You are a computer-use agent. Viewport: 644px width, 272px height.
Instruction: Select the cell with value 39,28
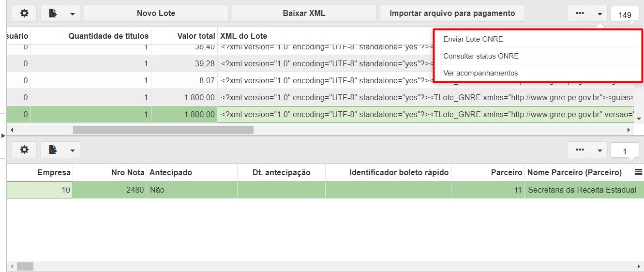coord(184,63)
